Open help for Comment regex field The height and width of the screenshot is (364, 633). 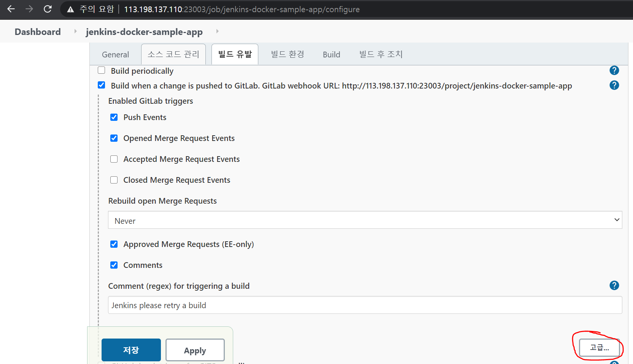pyautogui.click(x=614, y=285)
